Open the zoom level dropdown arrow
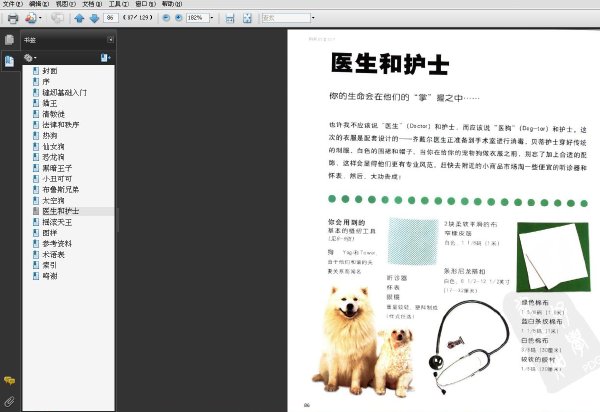 [212, 18]
